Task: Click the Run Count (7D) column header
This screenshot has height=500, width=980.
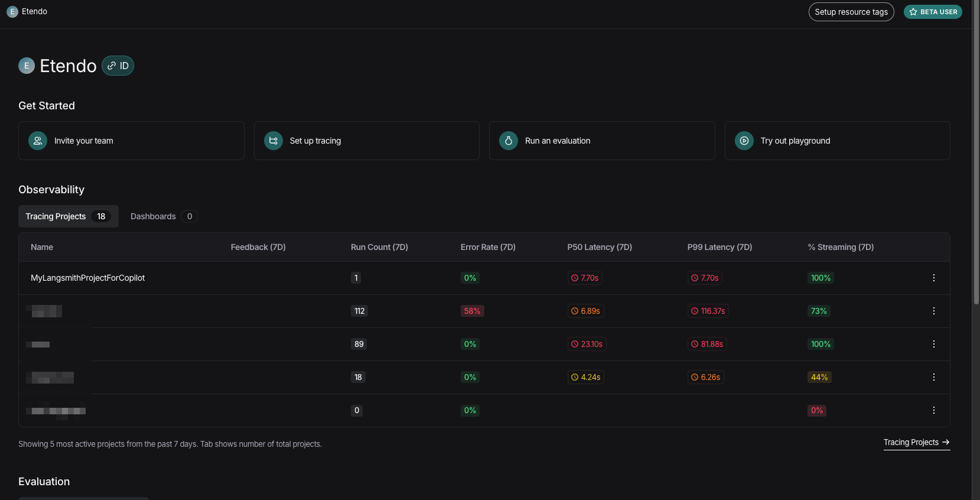Action: click(379, 247)
